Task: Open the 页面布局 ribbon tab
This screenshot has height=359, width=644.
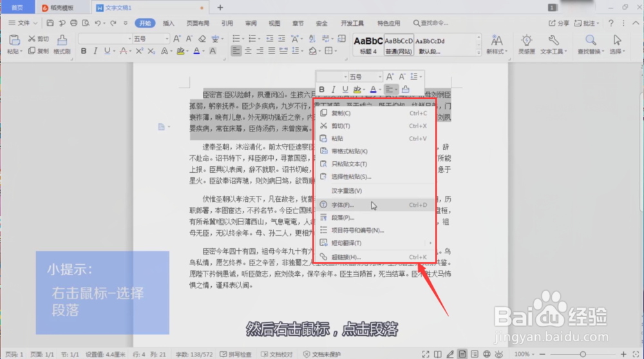Action: [x=198, y=23]
